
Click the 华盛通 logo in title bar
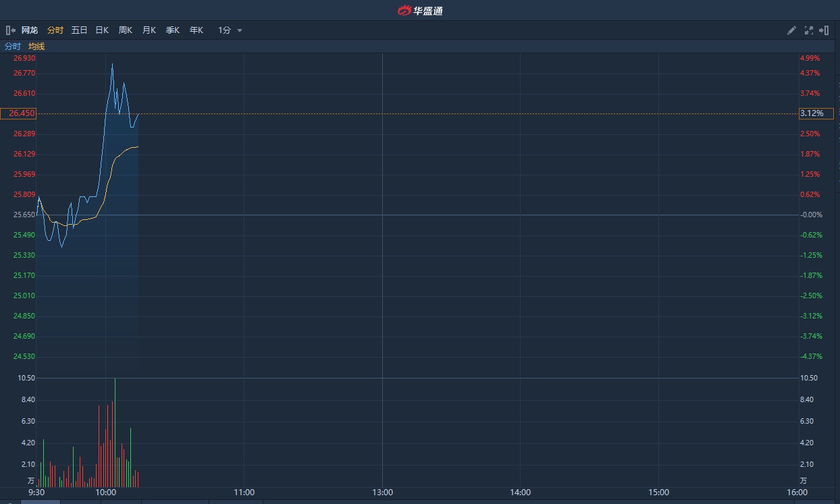420,10
